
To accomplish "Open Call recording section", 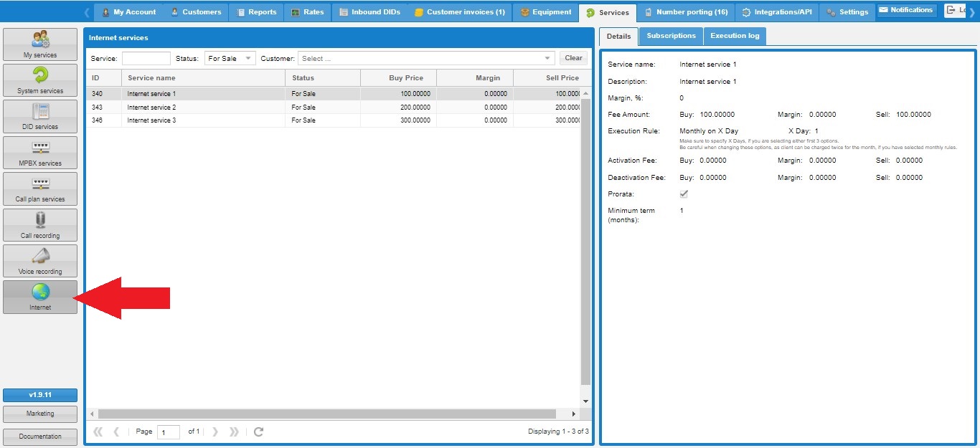I will point(40,225).
